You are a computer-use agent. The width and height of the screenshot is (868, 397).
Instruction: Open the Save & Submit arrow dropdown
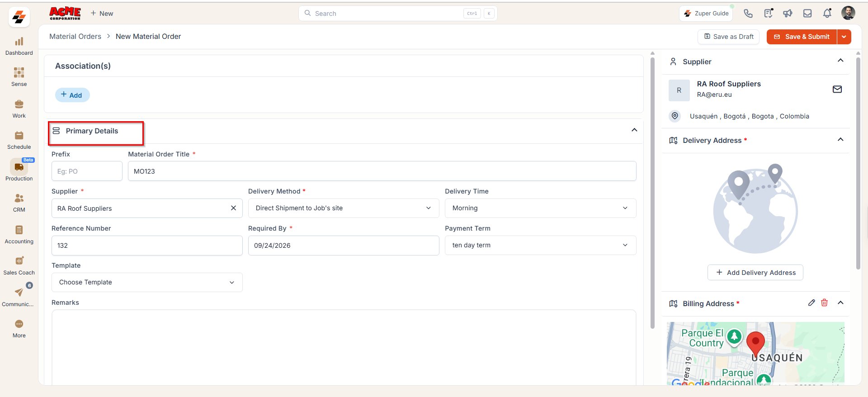click(x=844, y=37)
